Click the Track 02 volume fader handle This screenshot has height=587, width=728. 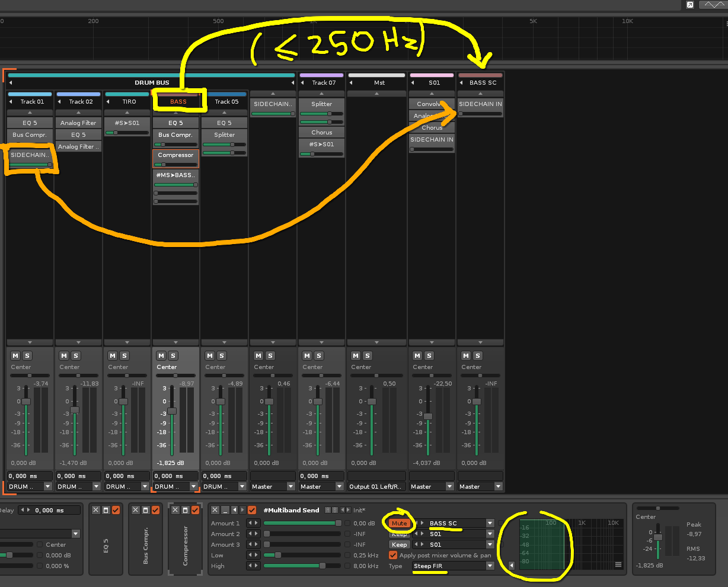(75, 410)
